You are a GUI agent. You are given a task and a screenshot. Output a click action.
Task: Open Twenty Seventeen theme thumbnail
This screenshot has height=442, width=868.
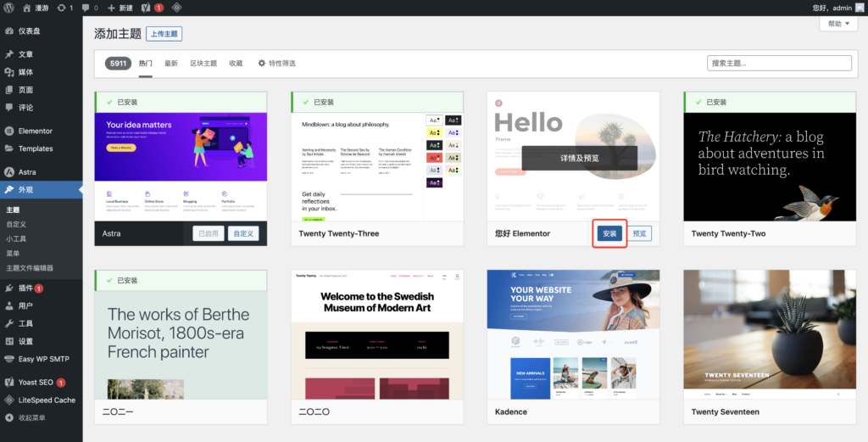[x=770, y=334]
